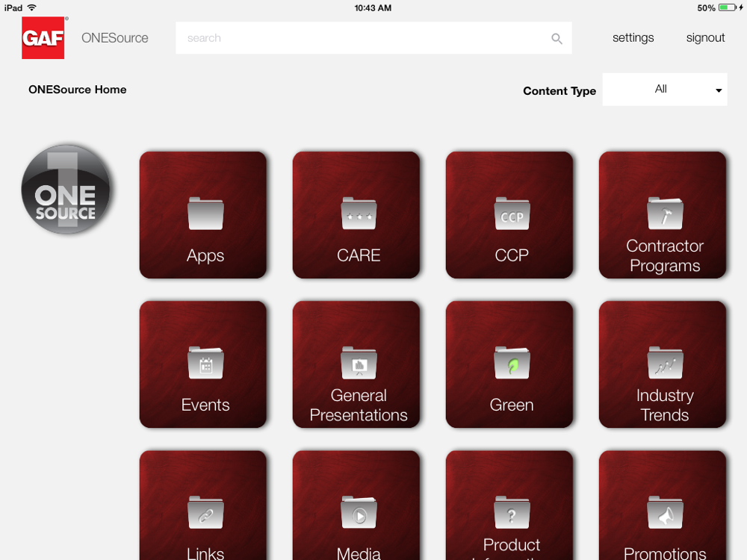
Task: Select the 'ONESource Home' breadcrumb
Action: click(78, 90)
